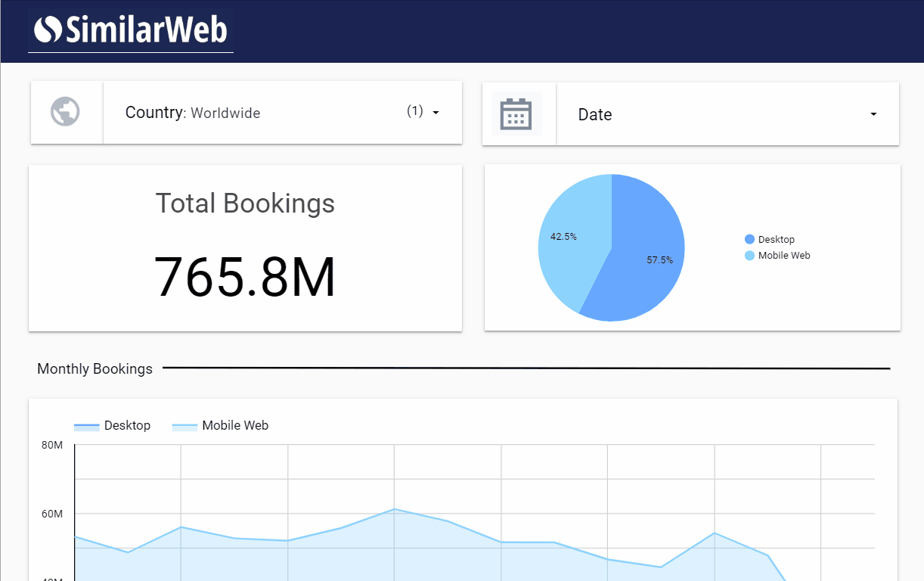This screenshot has height=581, width=924.
Task: Click the Desktop legend dot beside the pie chart
Action: click(749, 239)
